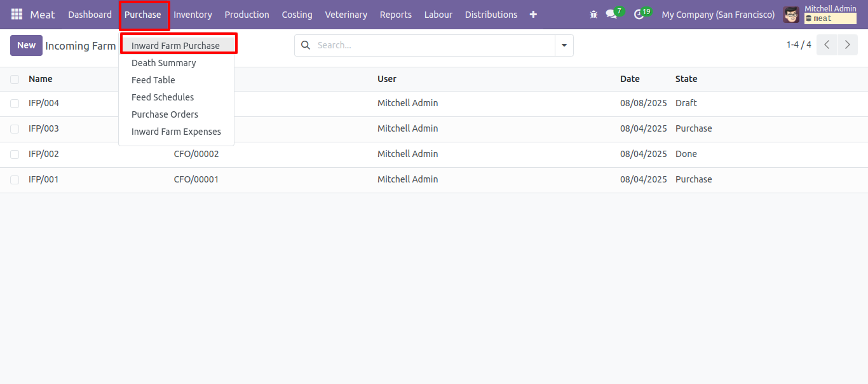Click the magnifier search icon
Viewport: 868px width, 384px height.
pyautogui.click(x=306, y=45)
